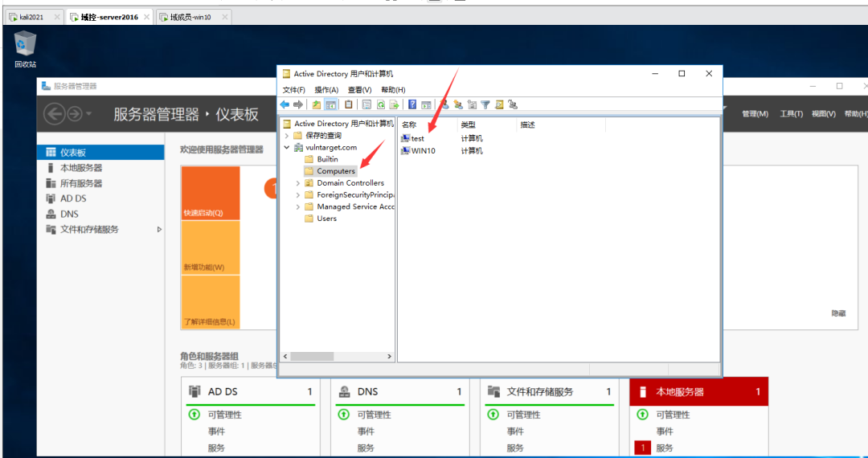Viewport: 868px width, 458px height.
Task: Sort by 名称 column header
Action: coord(428,125)
